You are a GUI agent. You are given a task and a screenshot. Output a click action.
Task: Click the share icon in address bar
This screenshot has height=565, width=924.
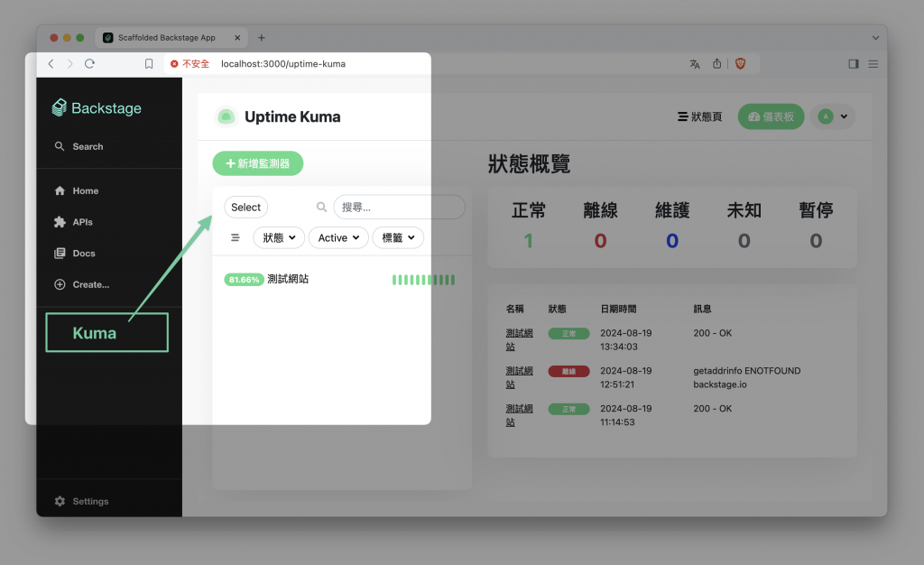716,63
